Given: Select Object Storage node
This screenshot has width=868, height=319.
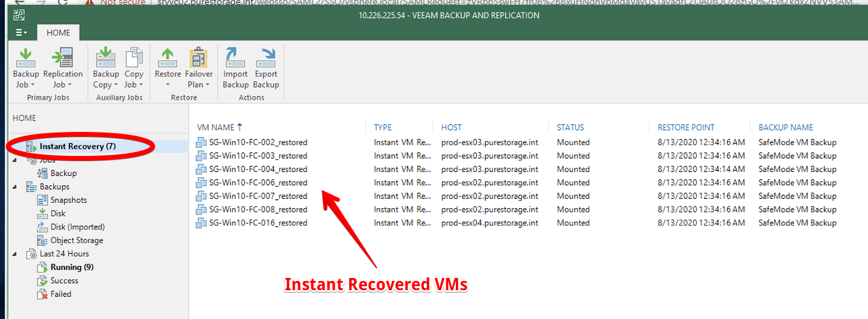Looking at the screenshot, I should [x=76, y=240].
